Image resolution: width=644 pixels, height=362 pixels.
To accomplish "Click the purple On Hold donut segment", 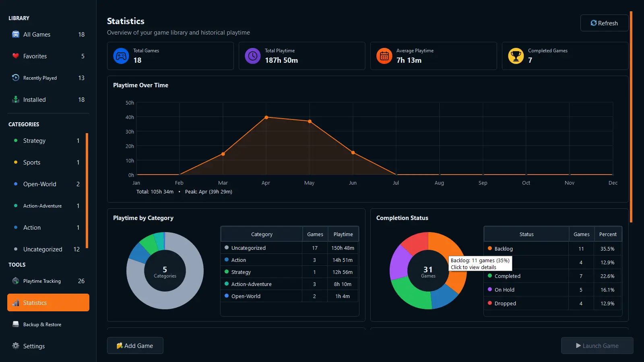I will [x=399, y=263].
